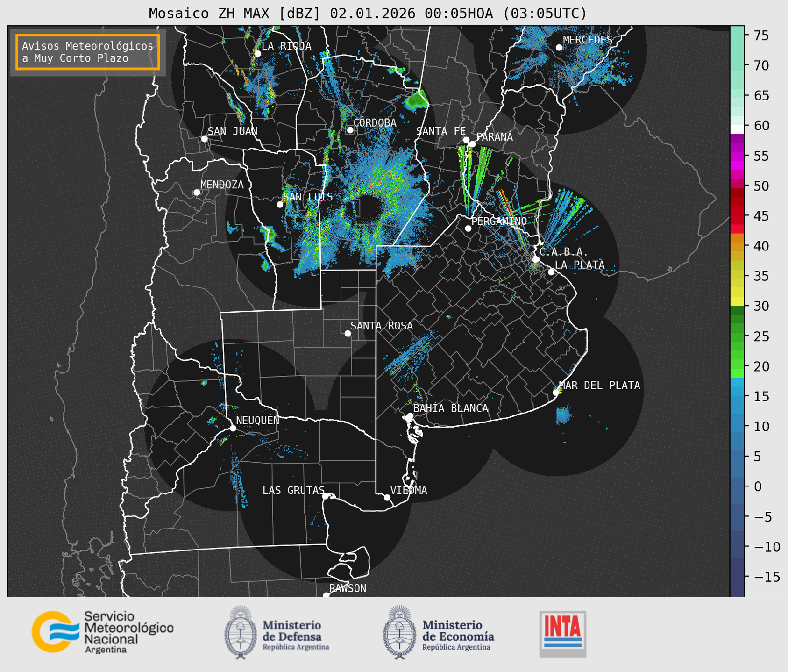Viewport: 788px width, 672px height.
Task: Select the Córdoba city marker dot
Action: pos(350,130)
